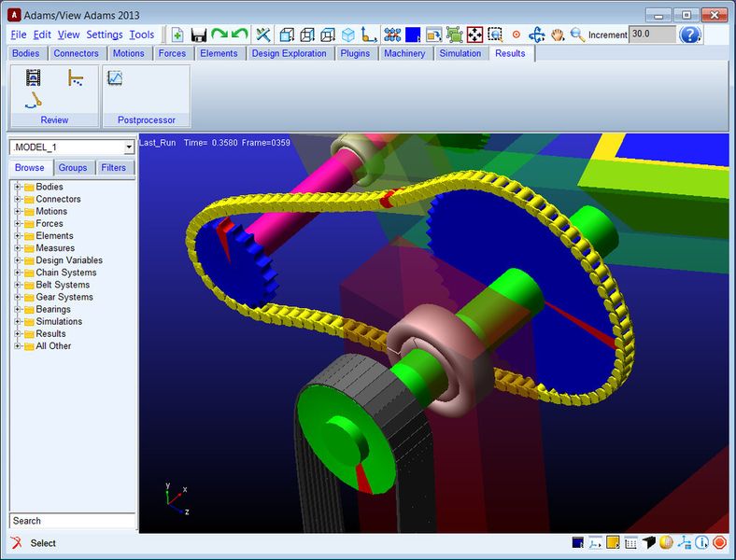
Task: Click the red Stop icon in status bar
Action: point(719,542)
